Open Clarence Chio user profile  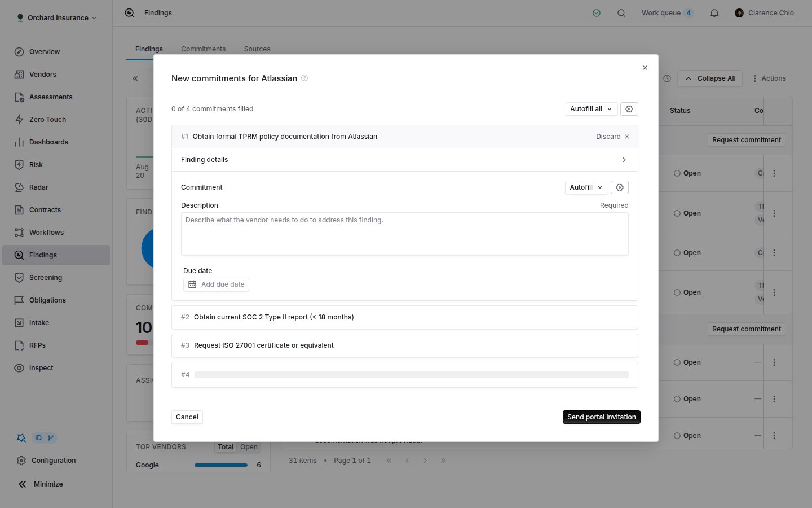tap(764, 13)
